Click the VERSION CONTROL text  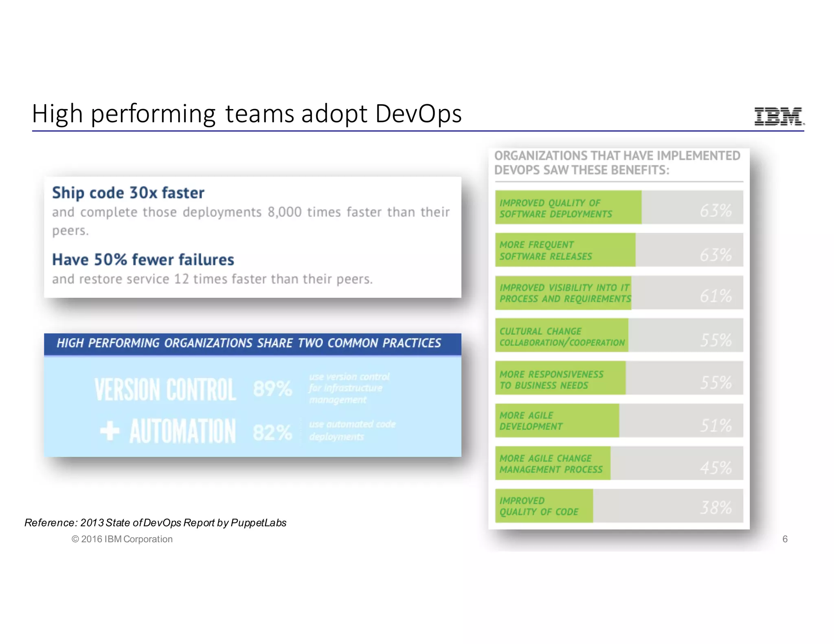[x=165, y=390]
